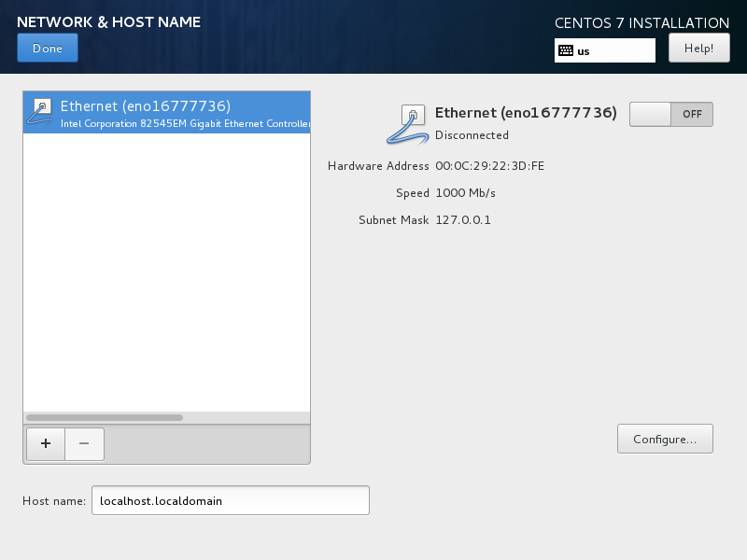Click the Ethernet cable icon in list row
747x560 pixels.
pos(39,112)
